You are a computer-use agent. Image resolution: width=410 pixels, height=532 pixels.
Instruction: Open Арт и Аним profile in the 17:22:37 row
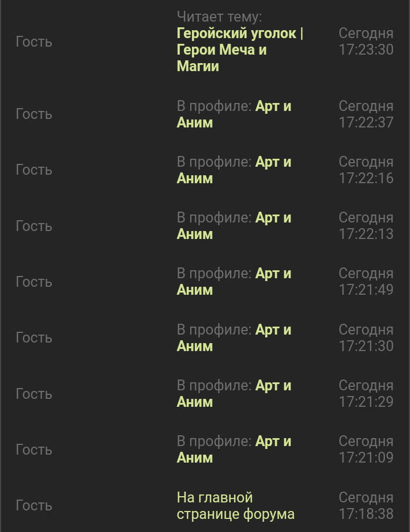(x=273, y=106)
